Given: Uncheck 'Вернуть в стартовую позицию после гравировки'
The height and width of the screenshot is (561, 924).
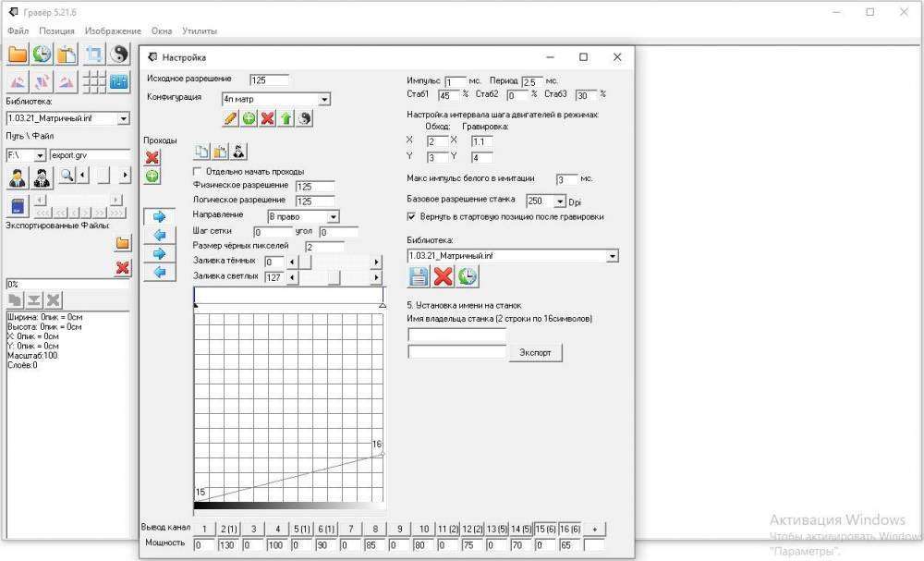Looking at the screenshot, I should [412, 216].
